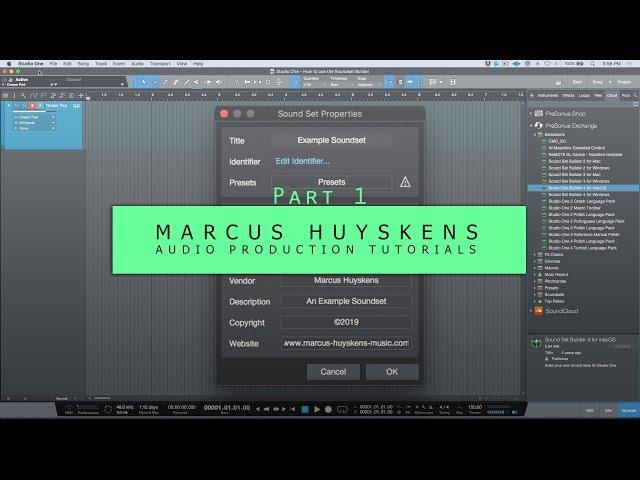Click the Presets button in dialog
Image resolution: width=640 pixels, height=480 pixels.
(331, 182)
